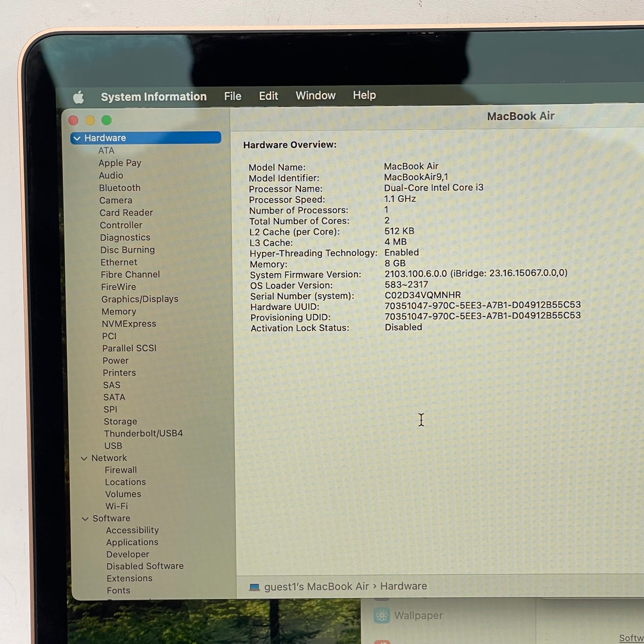Select Bluetooth in the sidebar
The height and width of the screenshot is (644, 644).
(x=120, y=188)
